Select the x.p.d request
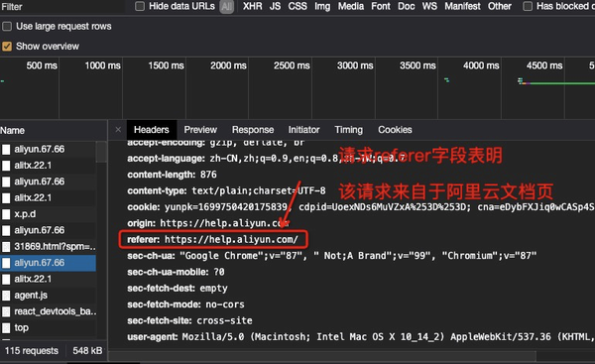The width and height of the screenshot is (595, 364). [x=49, y=214]
